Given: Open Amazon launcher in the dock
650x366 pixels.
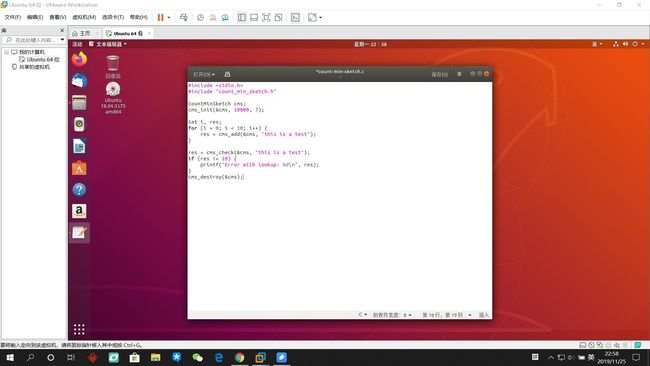Looking at the screenshot, I should click(x=79, y=211).
